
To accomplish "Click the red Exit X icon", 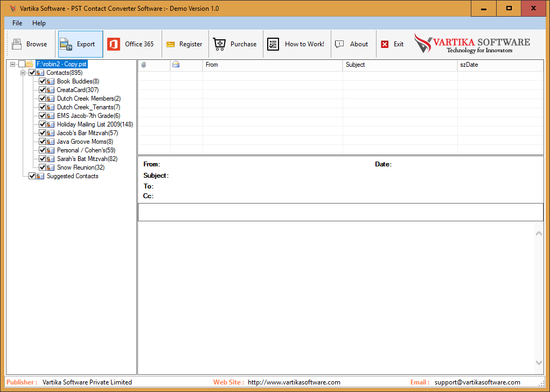I will tap(385, 44).
